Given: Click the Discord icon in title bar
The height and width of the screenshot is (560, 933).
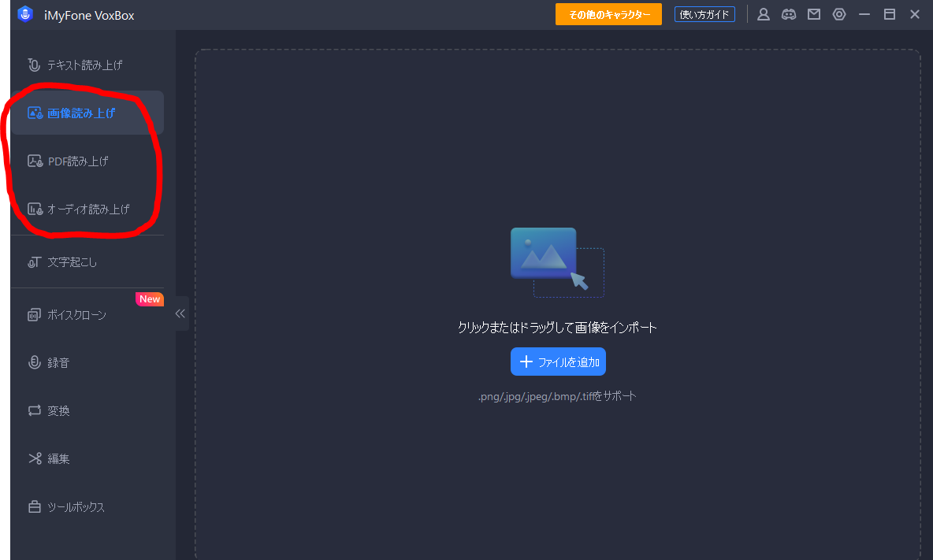Looking at the screenshot, I should (x=788, y=14).
